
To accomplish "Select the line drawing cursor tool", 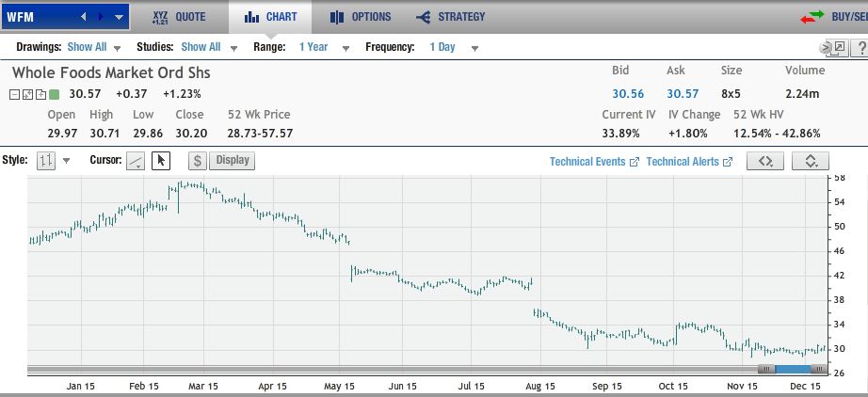I will coord(136,161).
